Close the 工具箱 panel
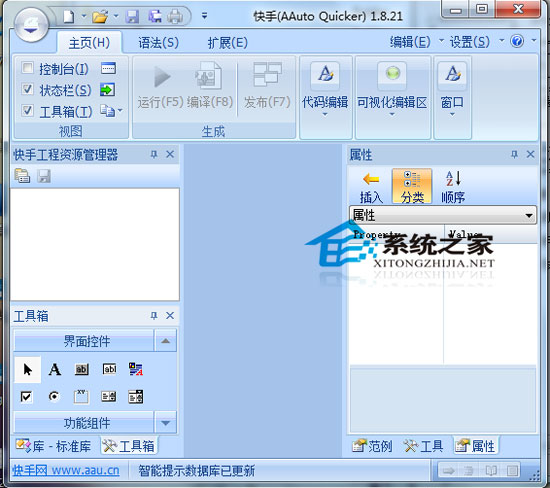This screenshot has width=550, height=488. [170, 315]
